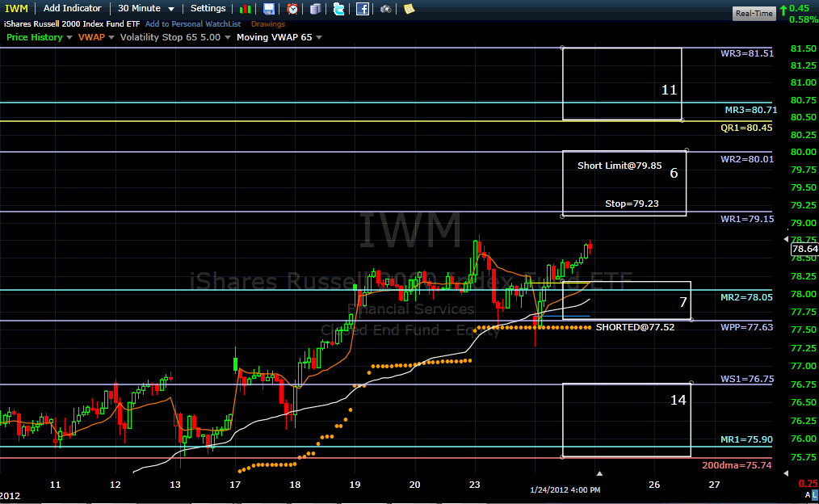
Task: Select the WPP=77.63 level label
Action: coord(746,327)
